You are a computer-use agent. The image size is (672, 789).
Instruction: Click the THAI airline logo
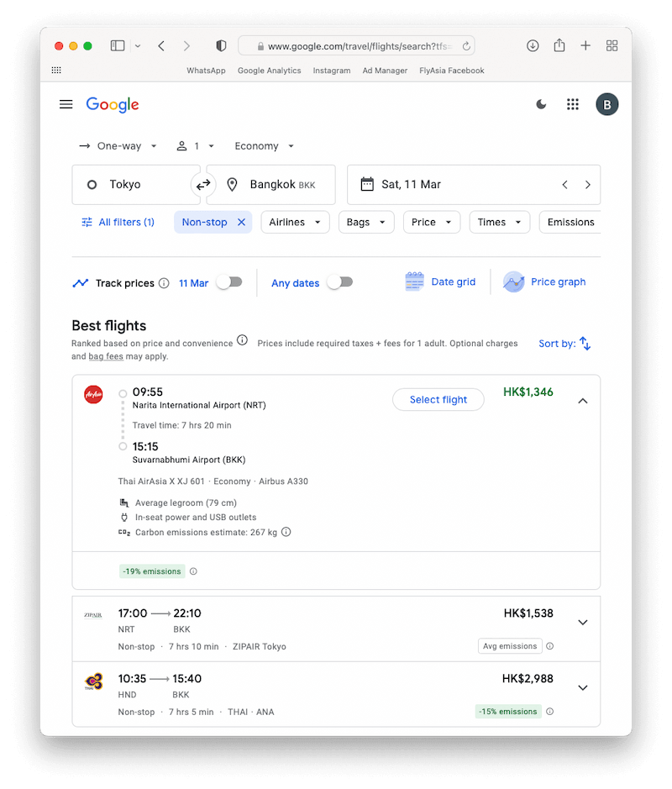(x=93, y=681)
